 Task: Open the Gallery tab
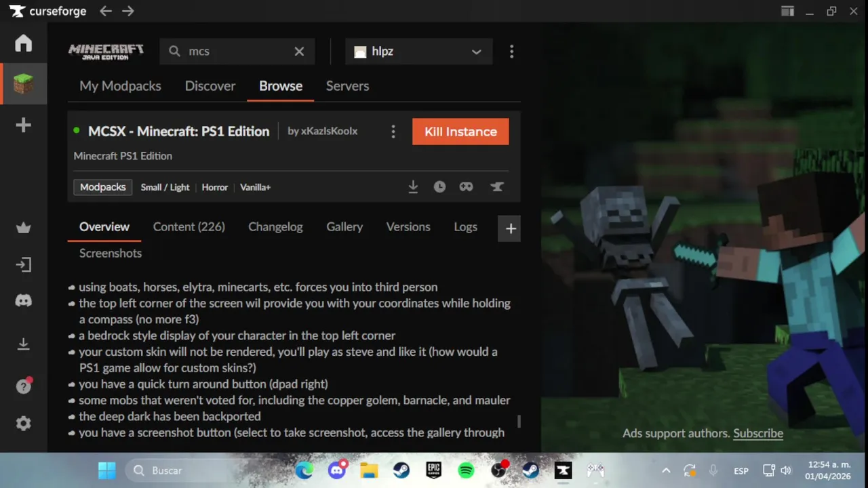tap(344, 227)
